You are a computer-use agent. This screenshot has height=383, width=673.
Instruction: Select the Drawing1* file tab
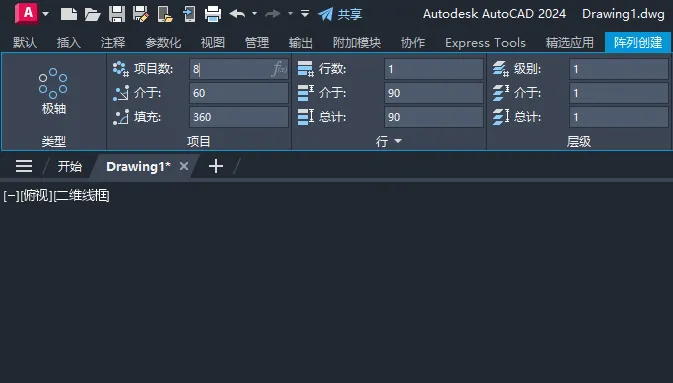(138, 167)
